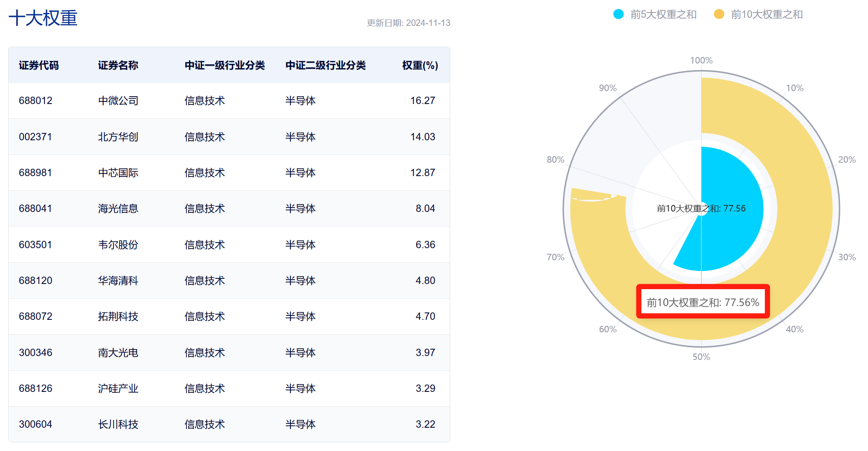The image size is (868, 451).
Task: Click the stock name 长川科技
Action: pyautogui.click(x=118, y=424)
